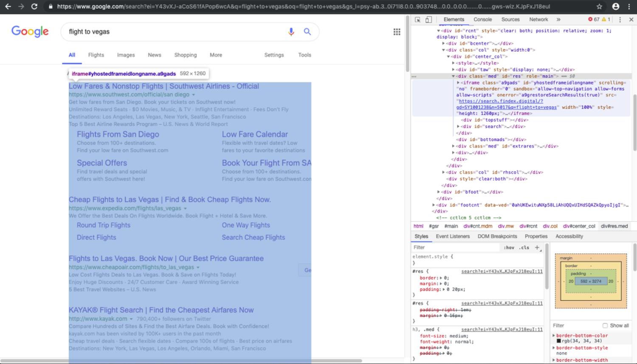Show more DevTools tabs via chevron

[x=558, y=20]
